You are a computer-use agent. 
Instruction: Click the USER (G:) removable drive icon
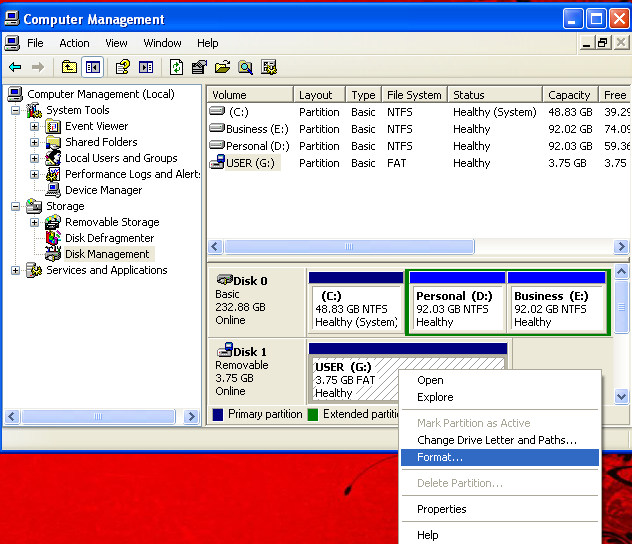217,162
